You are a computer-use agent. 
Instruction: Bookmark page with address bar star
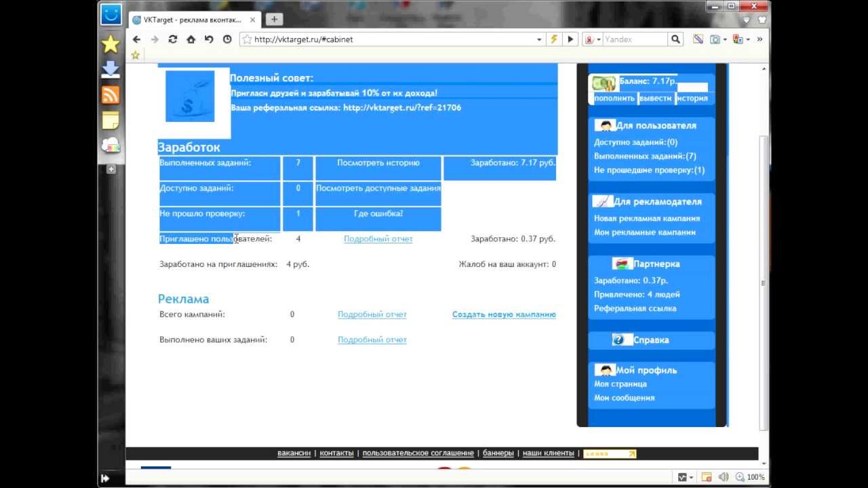(x=248, y=39)
